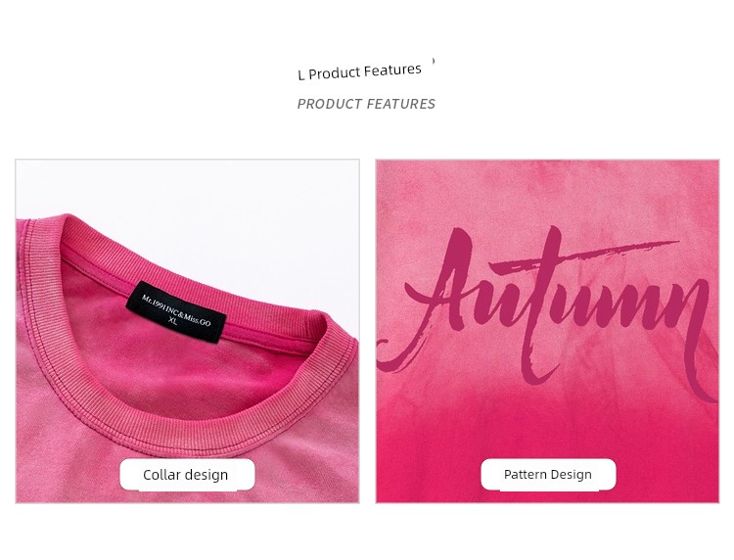Select the XL size text on the tag
The height and width of the screenshot is (560, 734).
172,321
